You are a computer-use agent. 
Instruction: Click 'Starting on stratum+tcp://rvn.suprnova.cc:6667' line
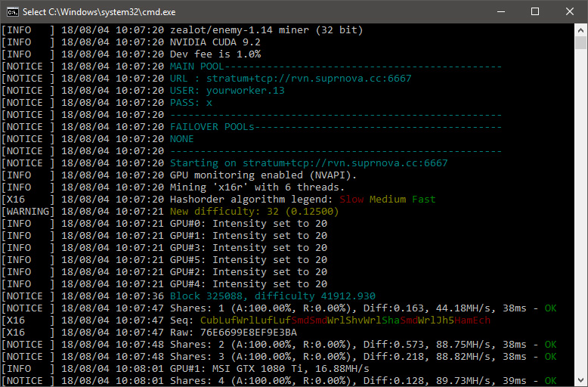(308, 163)
